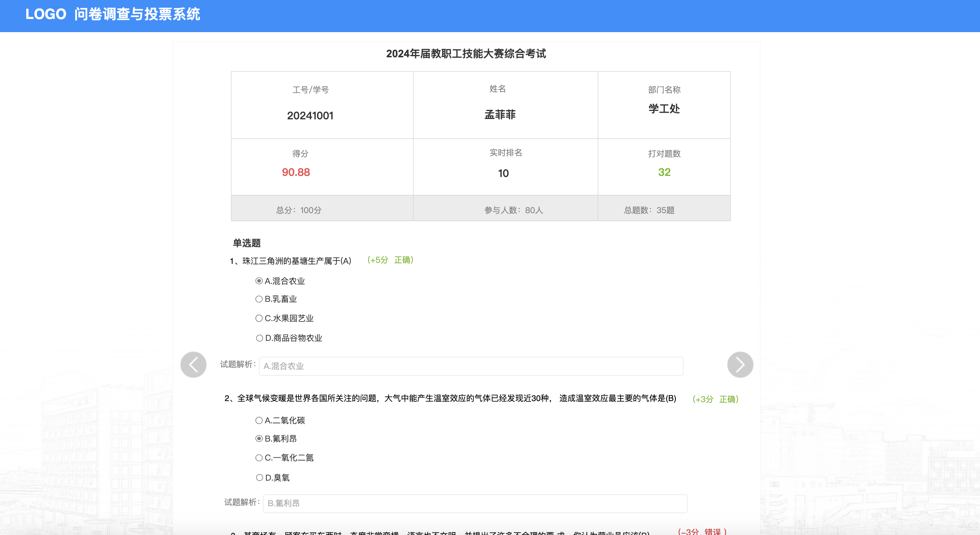Image resolution: width=980 pixels, height=535 pixels.
Task: Select option B.乳畜业 radio button
Action: 259,299
